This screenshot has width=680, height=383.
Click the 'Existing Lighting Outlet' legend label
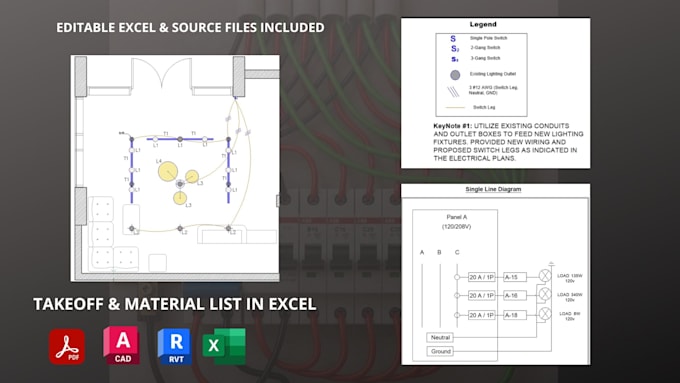[493, 74]
